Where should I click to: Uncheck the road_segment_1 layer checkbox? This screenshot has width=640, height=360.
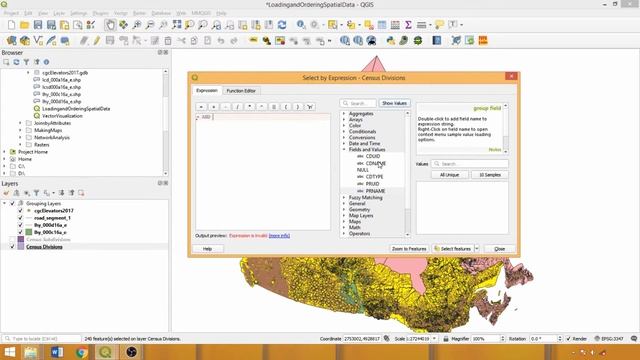[20, 218]
